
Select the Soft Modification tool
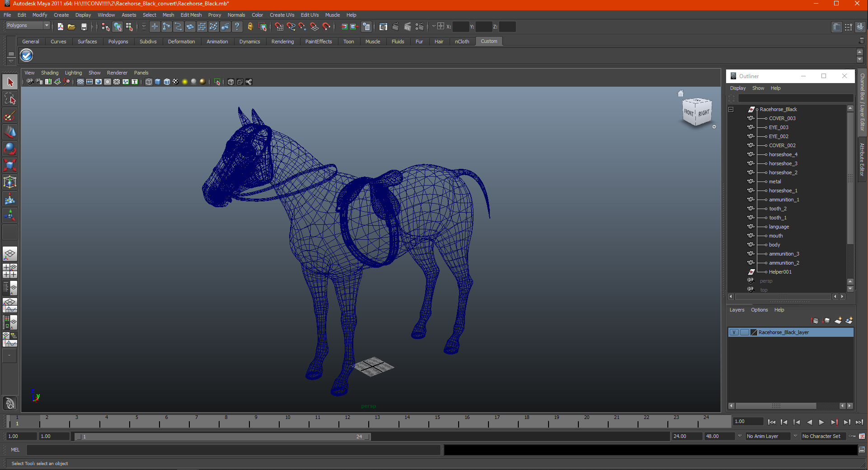coord(10,199)
